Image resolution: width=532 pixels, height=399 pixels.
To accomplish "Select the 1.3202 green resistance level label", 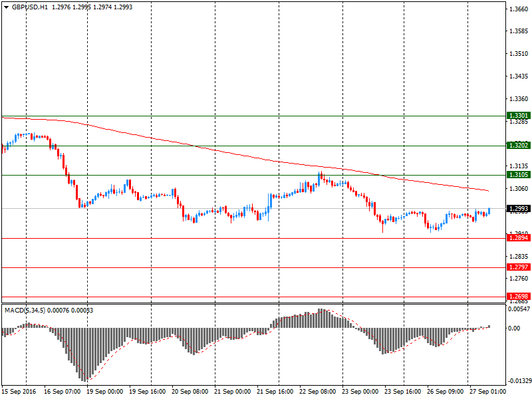I will coord(519,146).
